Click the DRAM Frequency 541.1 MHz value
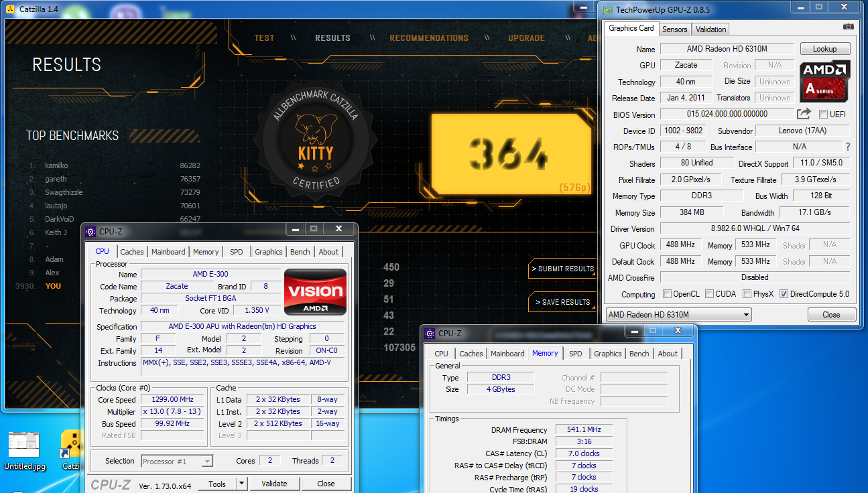Screen dimensions: 868x493 coord(584,430)
